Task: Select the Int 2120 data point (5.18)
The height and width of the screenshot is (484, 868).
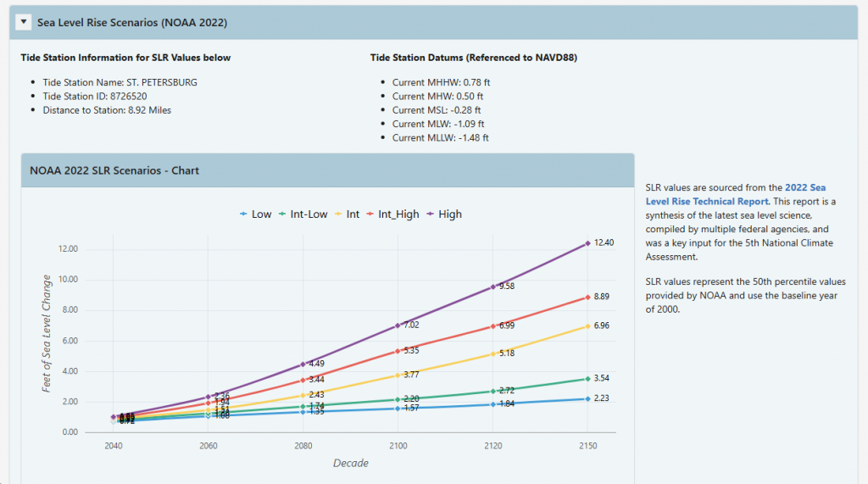Action: [492, 353]
